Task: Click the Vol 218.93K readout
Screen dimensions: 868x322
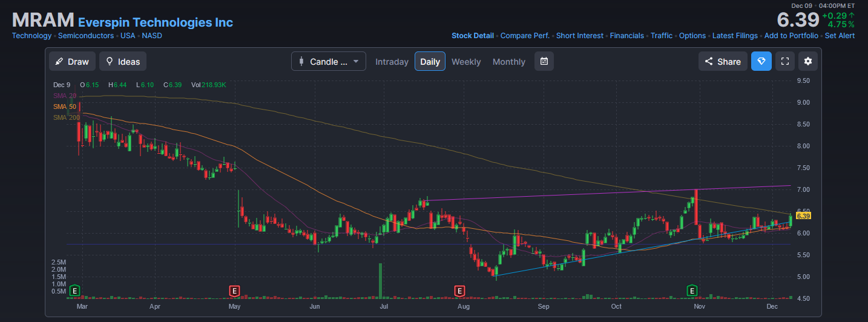Action: coord(209,85)
